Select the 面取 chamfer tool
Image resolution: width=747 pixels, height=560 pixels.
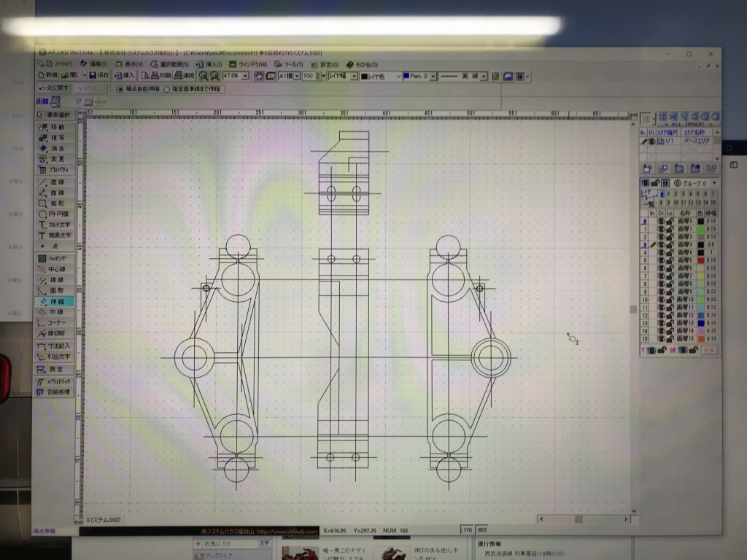pyautogui.click(x=55, y=289)
